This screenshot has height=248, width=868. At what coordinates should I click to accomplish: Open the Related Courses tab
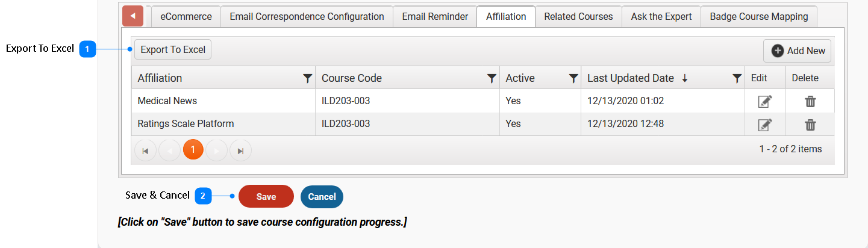point(578,17)
